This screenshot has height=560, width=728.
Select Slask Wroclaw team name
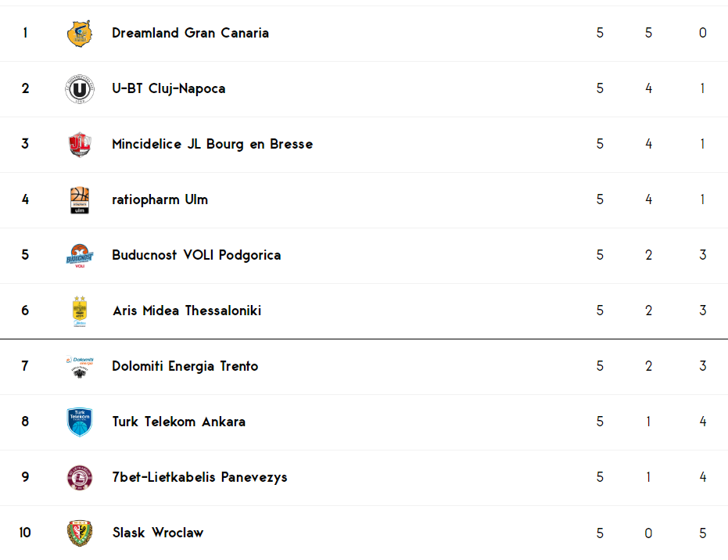pyautogui.click(x=158, y=533)
